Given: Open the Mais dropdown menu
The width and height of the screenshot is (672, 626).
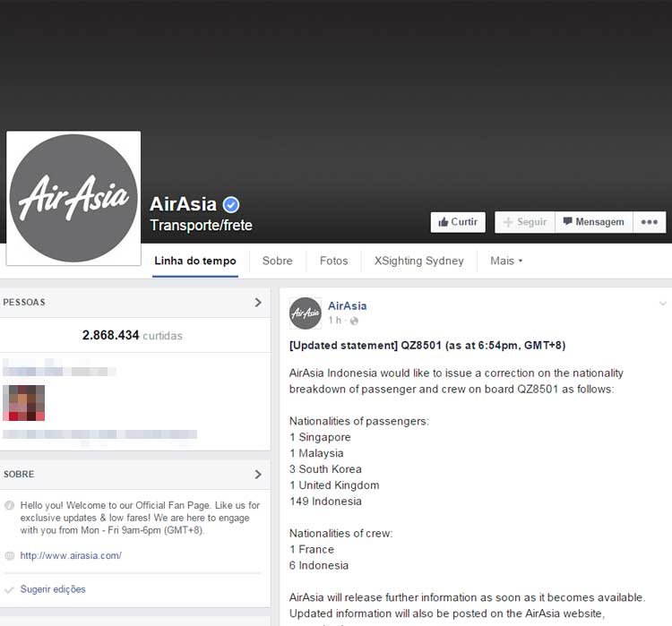Looking at the screenshot, I should [x=506, y=261].
